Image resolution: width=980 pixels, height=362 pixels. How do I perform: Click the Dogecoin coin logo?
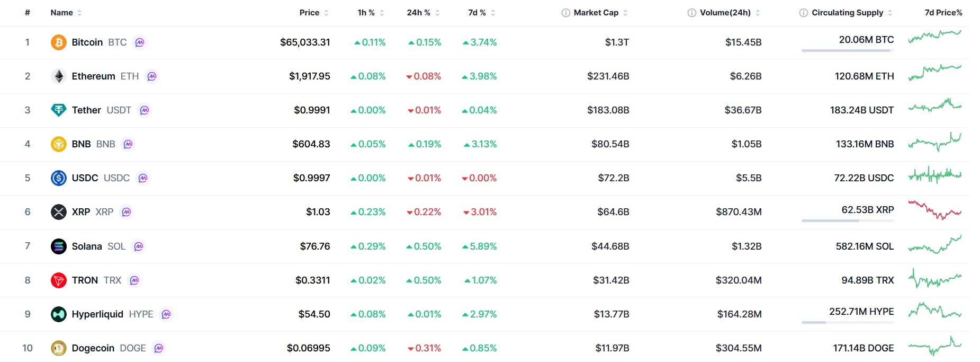click(x=58, y=348)
